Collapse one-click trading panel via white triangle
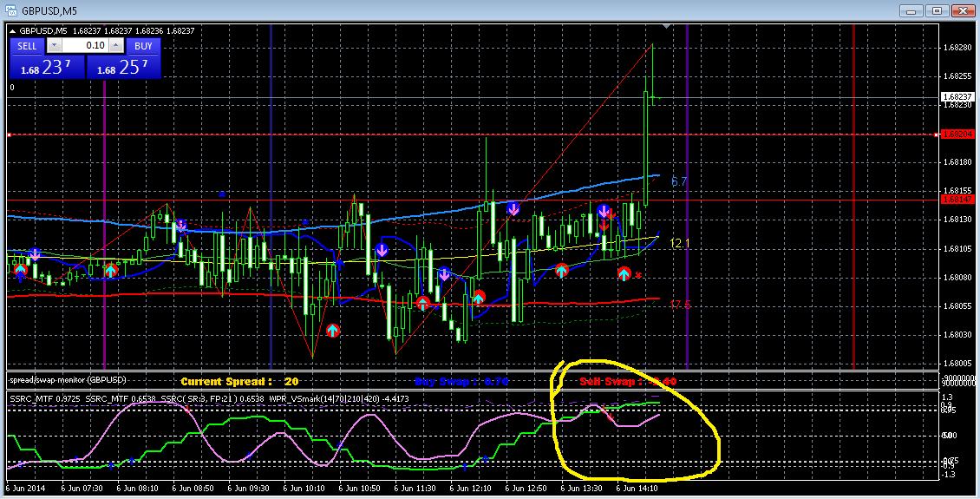This screenshot has height=499, width=980. tap(12, 30)
